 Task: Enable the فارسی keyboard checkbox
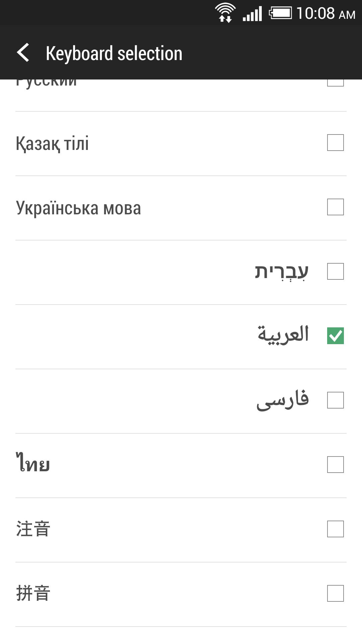(x=335, y=400)
